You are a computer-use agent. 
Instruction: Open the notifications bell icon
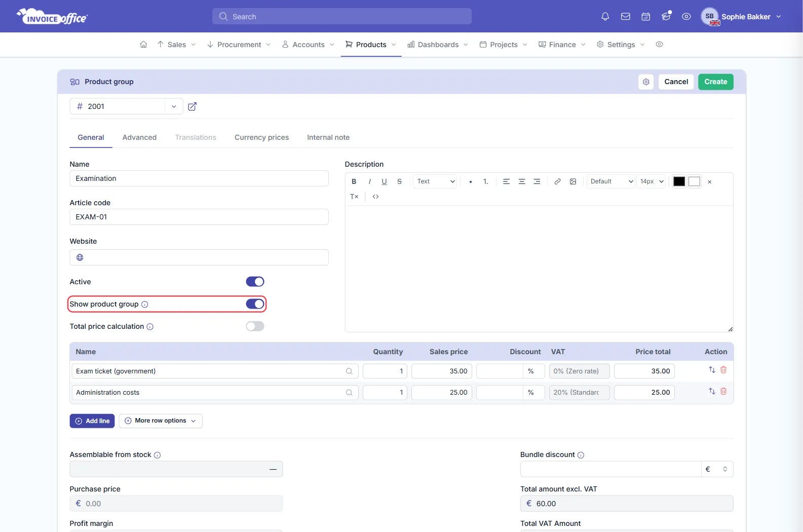tap(605, 17)
